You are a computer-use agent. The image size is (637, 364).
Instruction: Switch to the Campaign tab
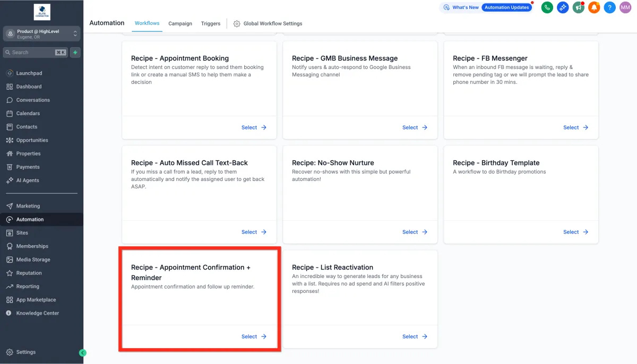tap(180, 23)
